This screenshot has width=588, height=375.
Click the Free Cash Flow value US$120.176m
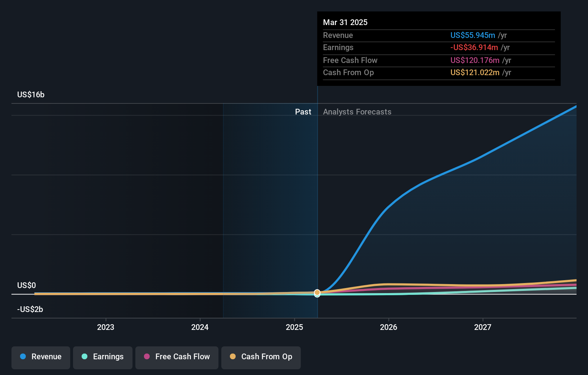(475, 60)
